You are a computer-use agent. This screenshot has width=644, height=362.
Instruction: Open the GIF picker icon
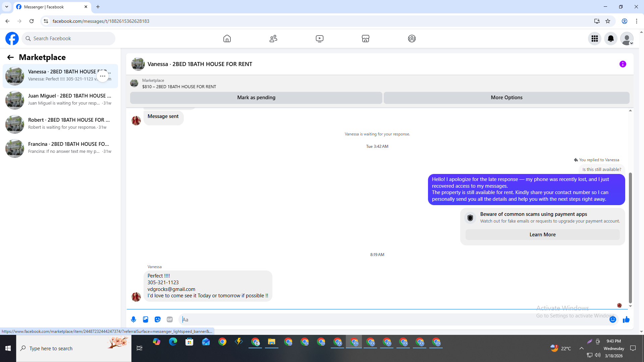[x=170, y=319]
